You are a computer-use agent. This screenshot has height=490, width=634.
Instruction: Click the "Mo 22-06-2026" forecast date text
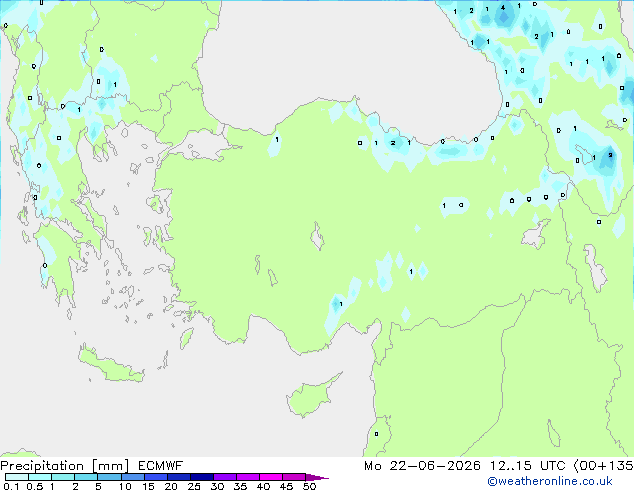[x=422, y=466]
